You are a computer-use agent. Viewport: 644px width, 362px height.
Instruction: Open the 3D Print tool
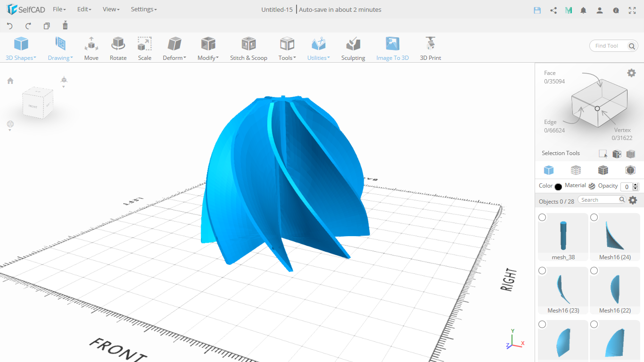pos(430,49)
